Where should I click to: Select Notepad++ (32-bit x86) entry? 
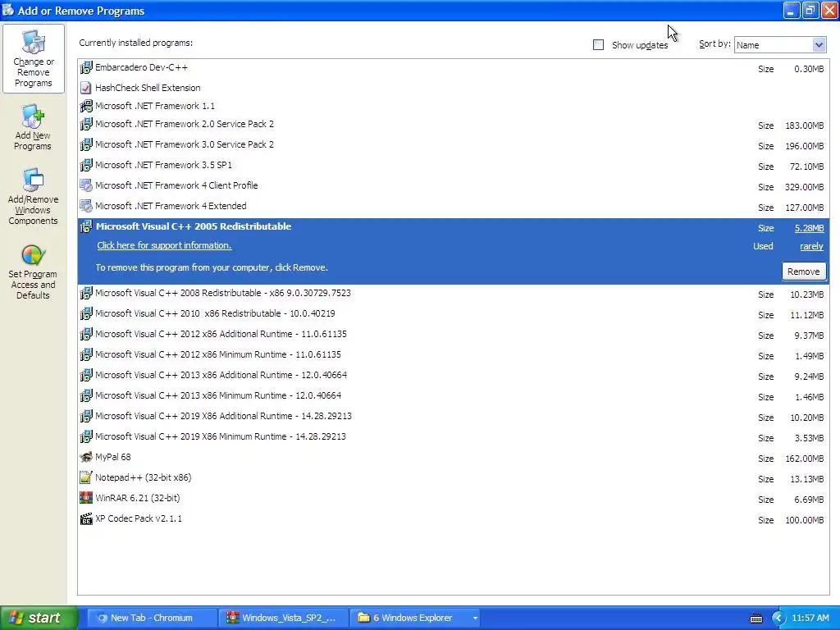[453, 477]
